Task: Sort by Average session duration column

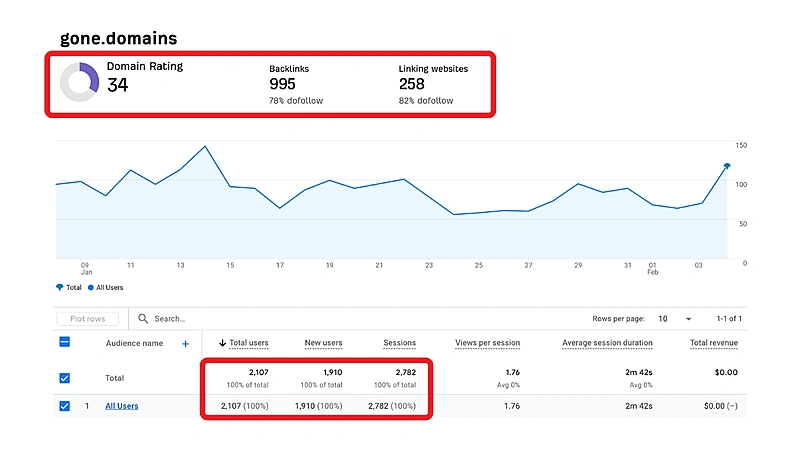Action: click(607, 343)
